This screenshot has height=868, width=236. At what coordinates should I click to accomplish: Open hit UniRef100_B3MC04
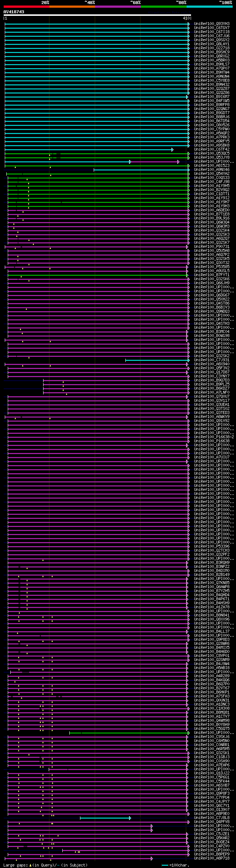click(212, 331)
